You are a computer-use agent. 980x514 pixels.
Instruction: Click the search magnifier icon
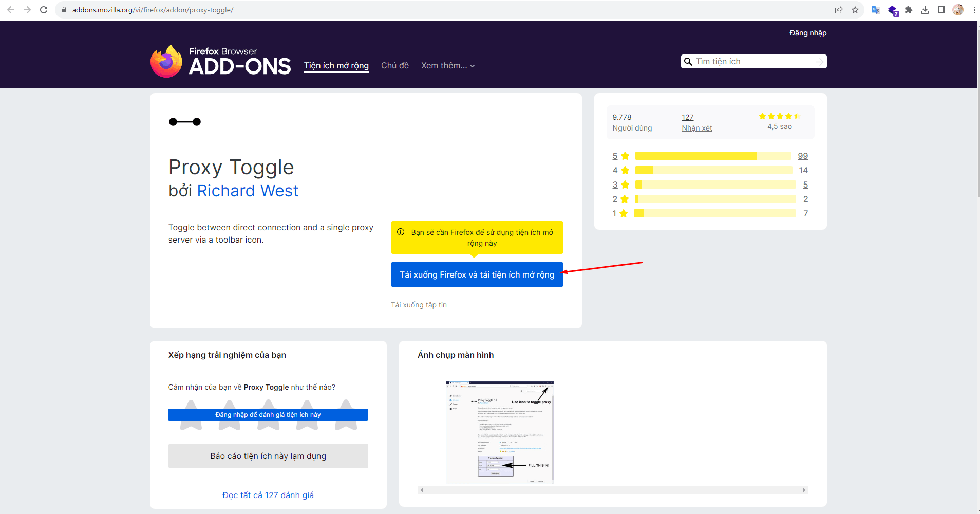tap(688, 62)
